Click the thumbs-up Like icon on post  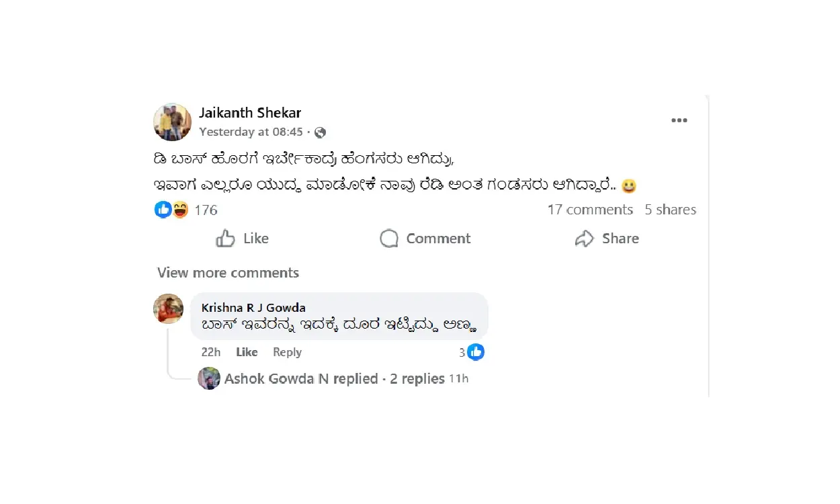point(226,239)
